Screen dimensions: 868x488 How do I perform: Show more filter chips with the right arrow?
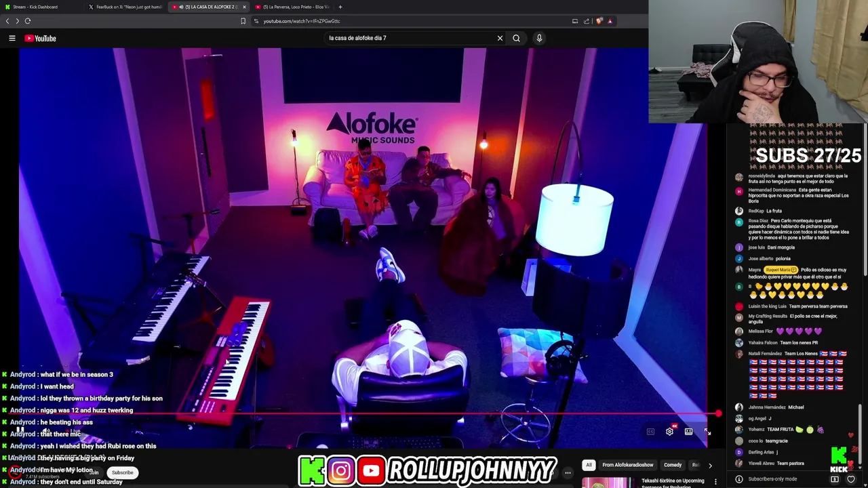pyautogui.click(x=710, y=466)
